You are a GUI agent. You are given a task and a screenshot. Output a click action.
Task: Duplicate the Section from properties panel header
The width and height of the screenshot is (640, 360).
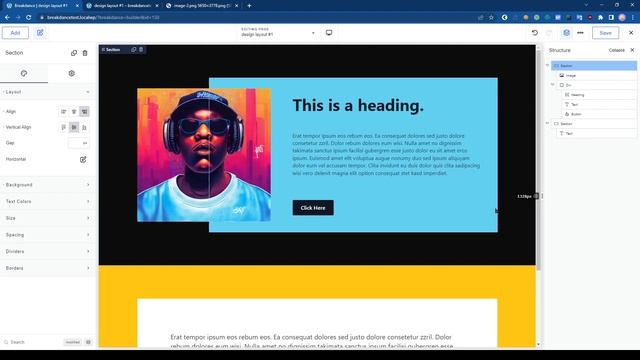pyautogui.click(x=74, y=53)
